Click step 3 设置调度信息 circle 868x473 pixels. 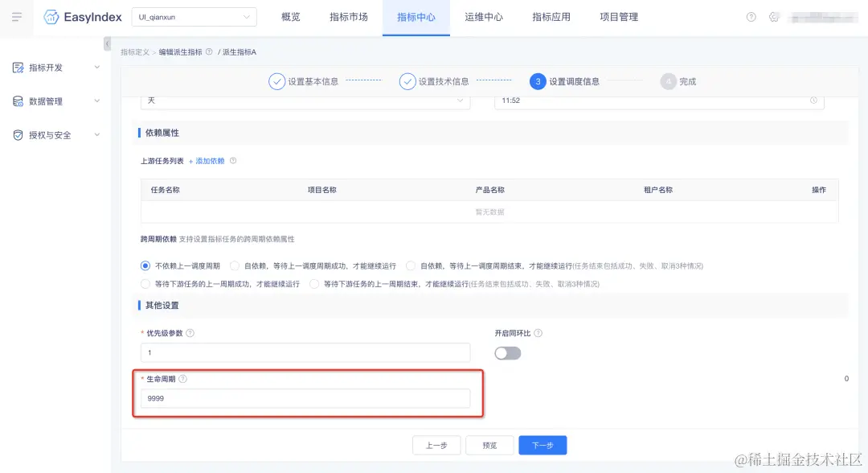pyautogui.click(x=538, y=81)
